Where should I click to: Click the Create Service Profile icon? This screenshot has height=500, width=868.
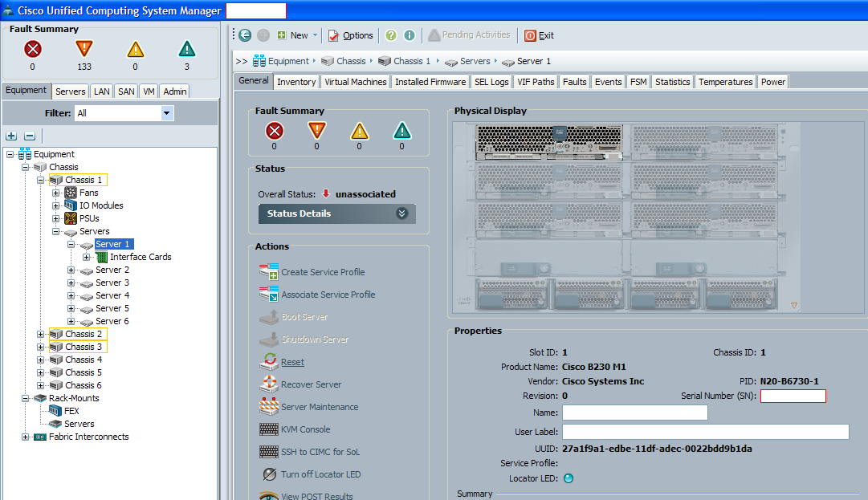pos(268,272)
